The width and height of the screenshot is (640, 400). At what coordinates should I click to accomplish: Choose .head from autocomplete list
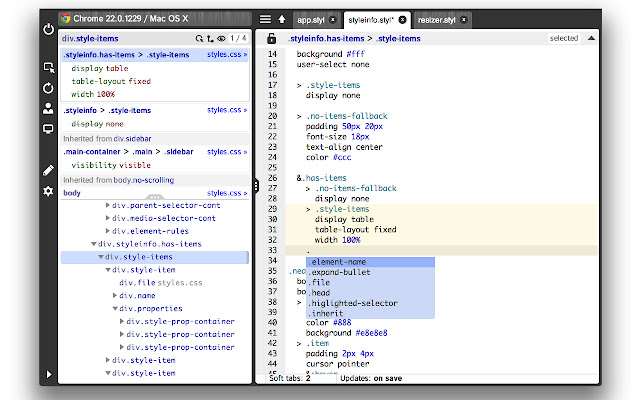[x=370, y=293]
